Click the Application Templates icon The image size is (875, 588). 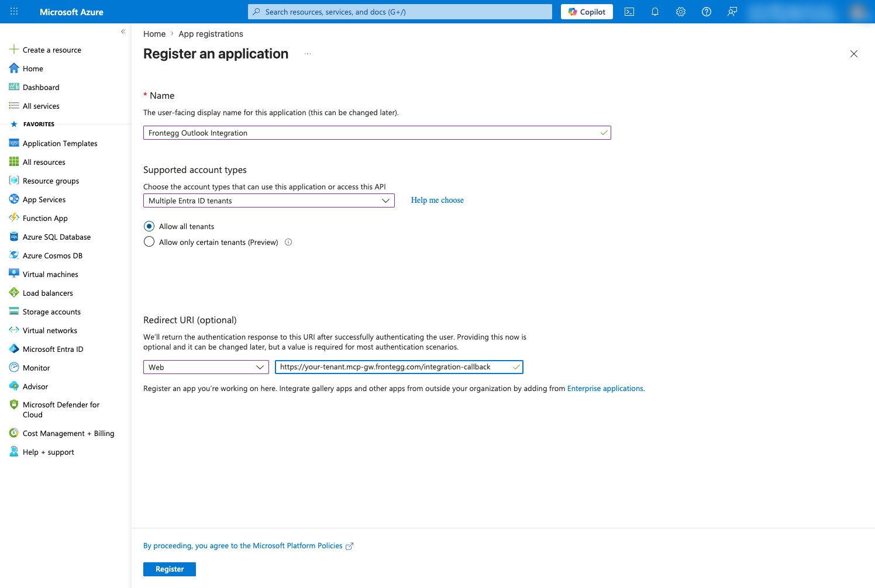click(14, 143)
